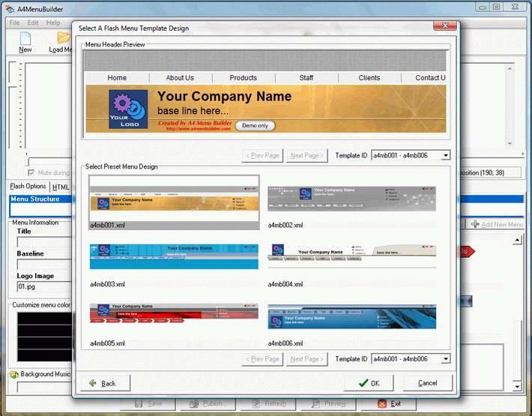
Task: Click the Refresh icon in bottom toolbar
Action: pyautogui.click(x=256, y=404)
